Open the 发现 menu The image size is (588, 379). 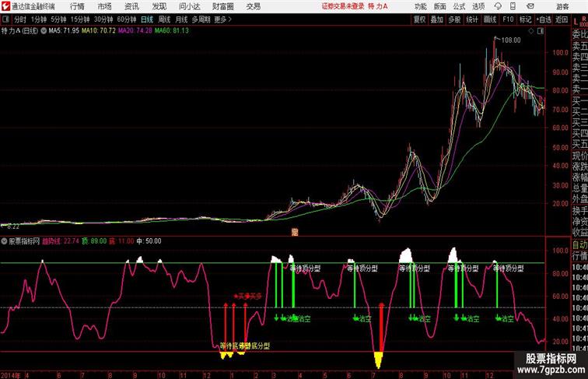click(159, 6)
